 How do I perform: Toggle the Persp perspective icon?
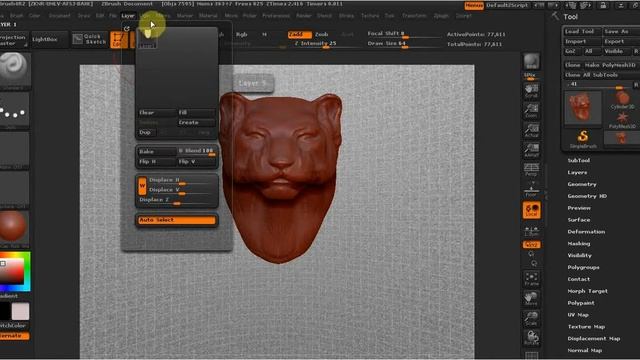tap(531, 170)
